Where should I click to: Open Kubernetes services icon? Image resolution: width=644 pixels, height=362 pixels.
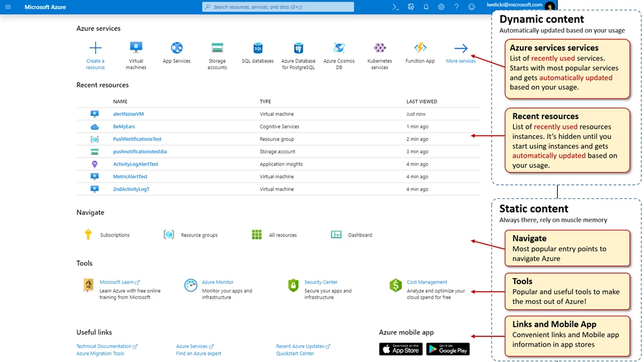379,48
